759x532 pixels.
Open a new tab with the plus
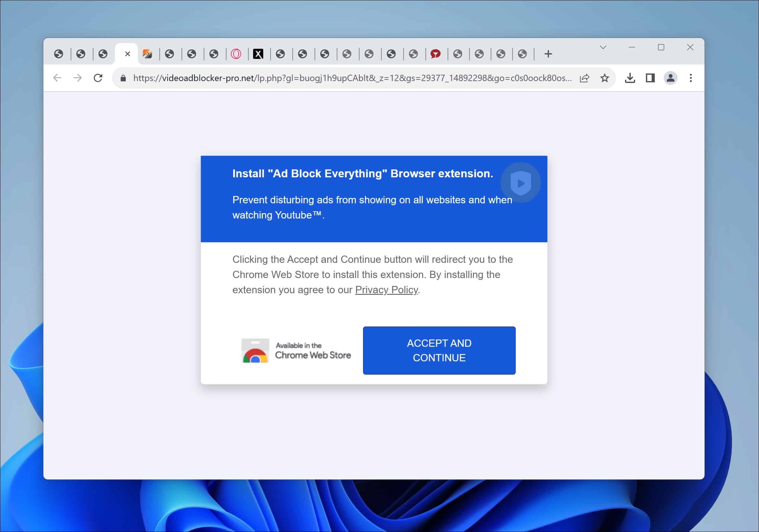click(548, 54)
